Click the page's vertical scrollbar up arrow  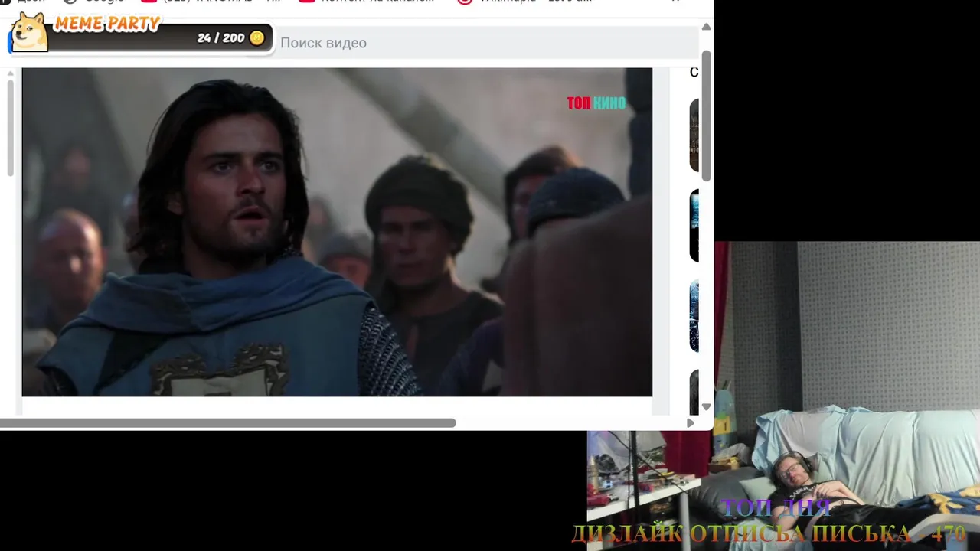tap(706, 27)
